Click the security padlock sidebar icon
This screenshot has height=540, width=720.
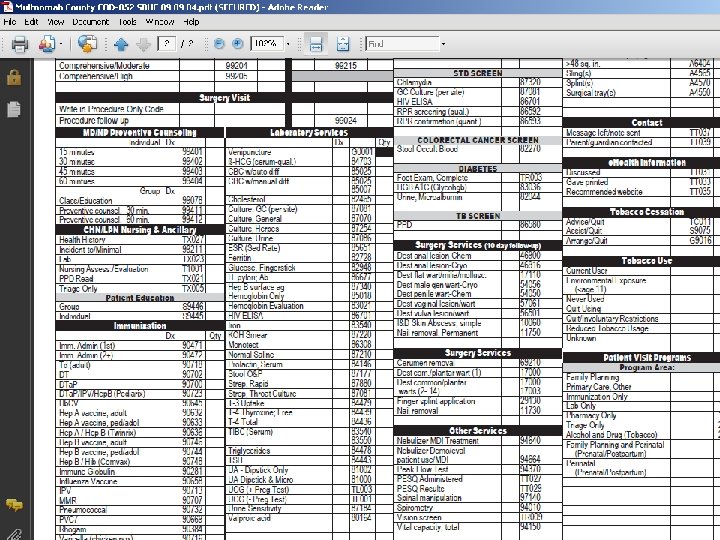pos(14,77)
